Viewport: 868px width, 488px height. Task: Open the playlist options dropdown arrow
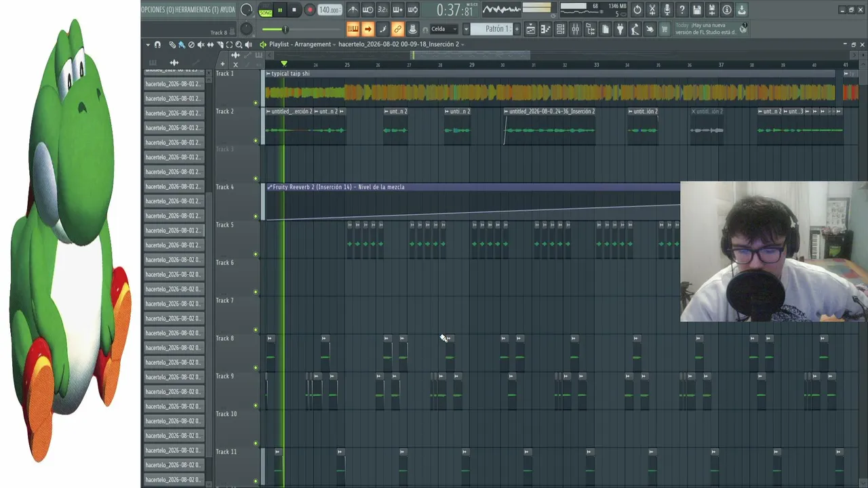(148, 45)
